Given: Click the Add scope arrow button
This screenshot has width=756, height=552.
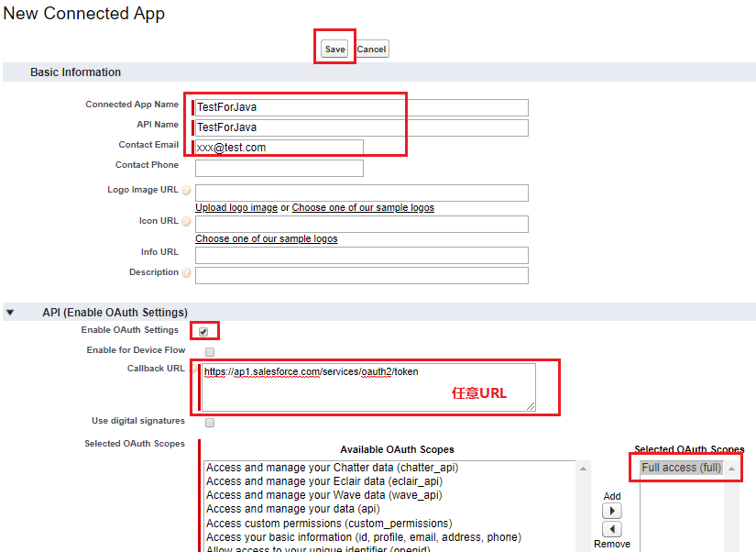Looking at the screenshot, I should 612,511.
